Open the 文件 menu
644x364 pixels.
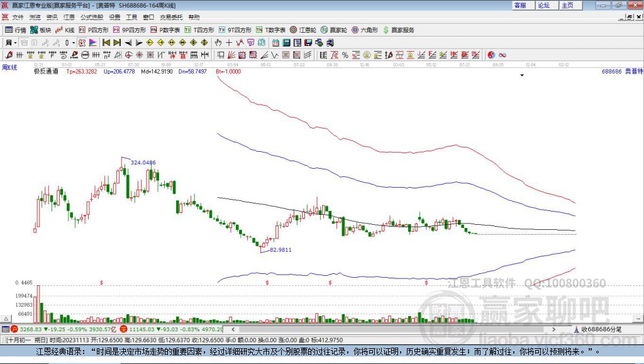tap(18, 17)
